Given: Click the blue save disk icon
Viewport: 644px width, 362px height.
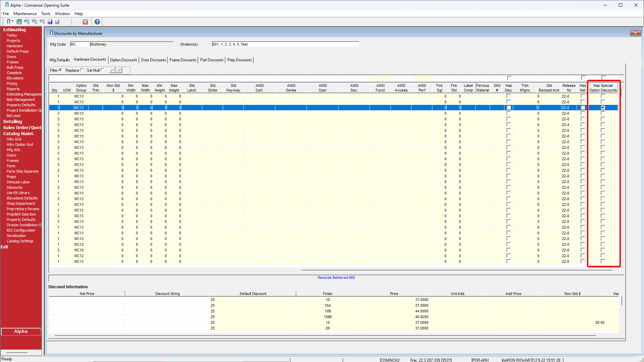Looking at the screenshot, I should tap(50, 22).
